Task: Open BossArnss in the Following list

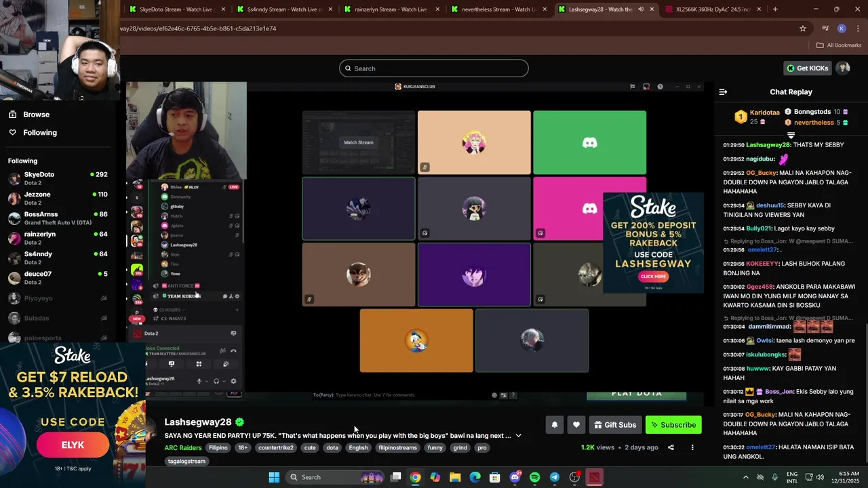Action: click(x=58, y=218)
